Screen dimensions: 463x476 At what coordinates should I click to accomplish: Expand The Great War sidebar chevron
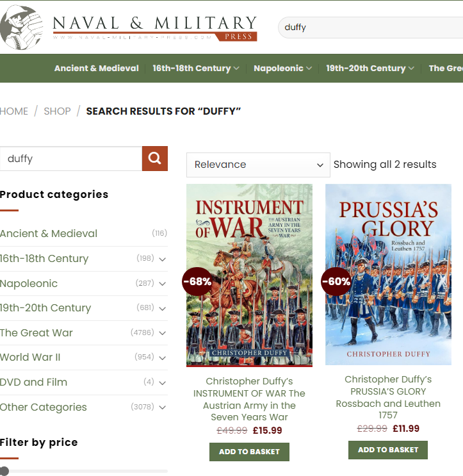[163, 333]
